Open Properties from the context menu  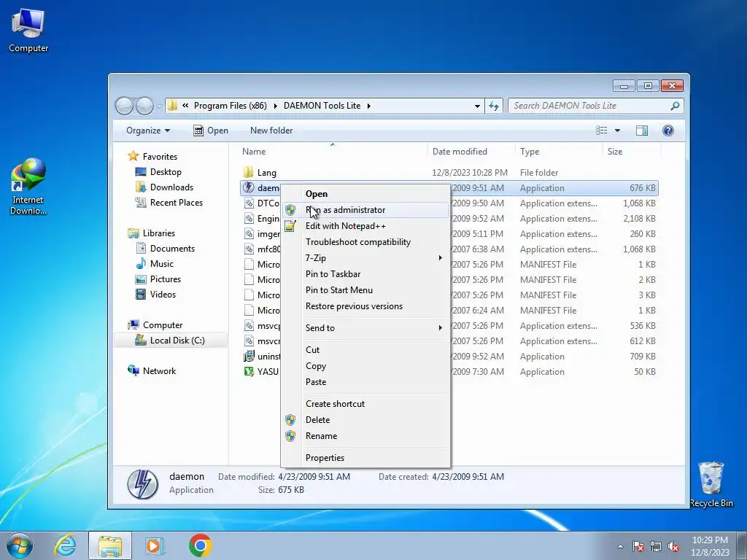click(365, 458)
